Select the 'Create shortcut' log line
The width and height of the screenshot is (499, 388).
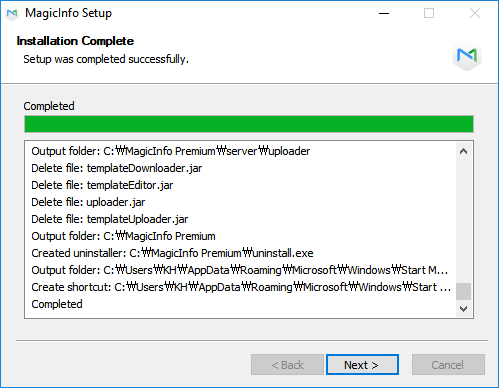click(x=241, y=287)
